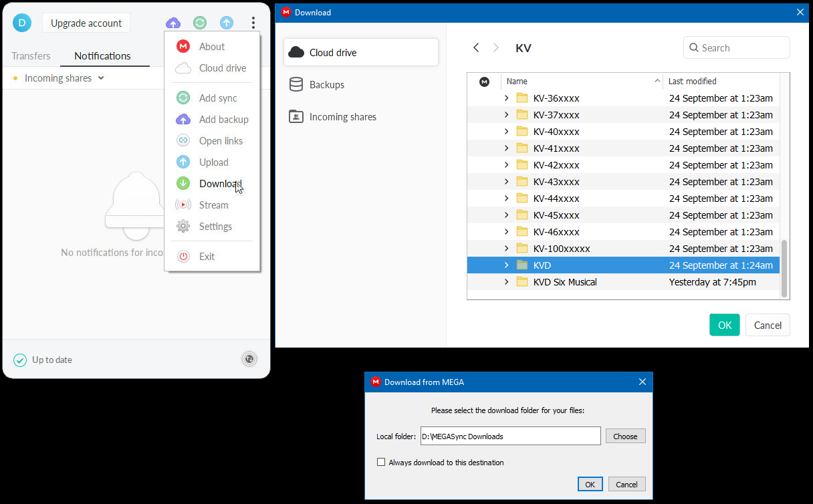813x504 pixels.
Task: Click Cancel in the Download dialog
Action: [768, 326]
